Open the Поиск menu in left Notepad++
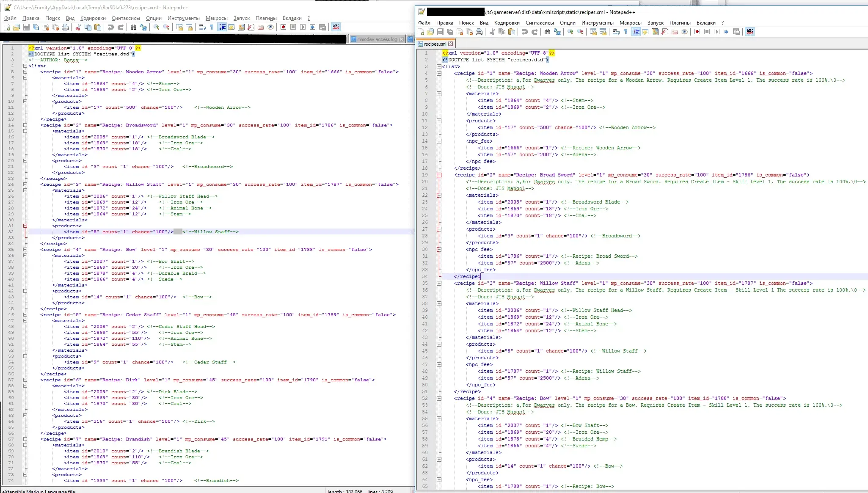This screenshot has height=493, width=868. (52, 17)
